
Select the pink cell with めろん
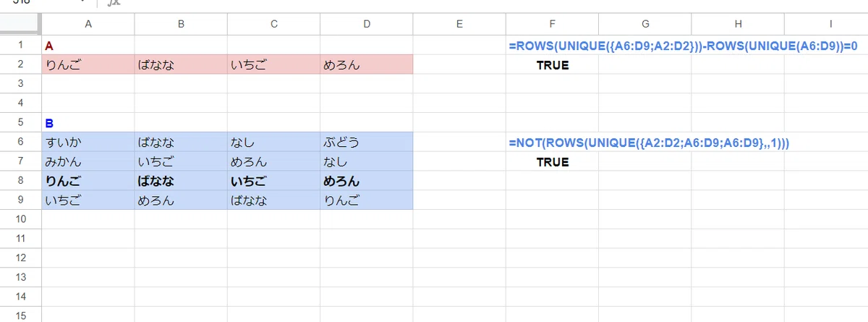click(x=367, y=65)
